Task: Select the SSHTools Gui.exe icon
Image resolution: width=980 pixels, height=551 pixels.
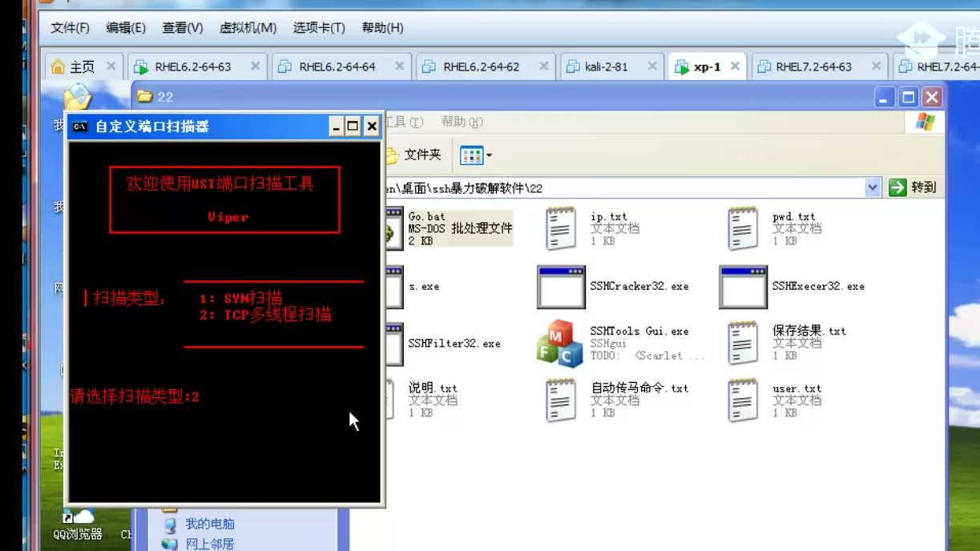Action: click(x=560, y=344)
